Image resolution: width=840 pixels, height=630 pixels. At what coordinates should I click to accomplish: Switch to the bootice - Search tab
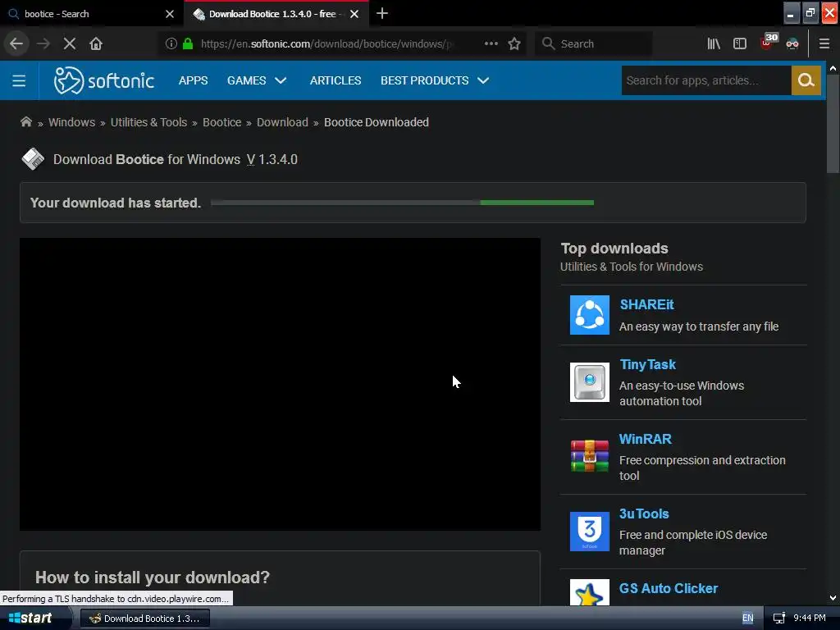(x=91, y=14)
